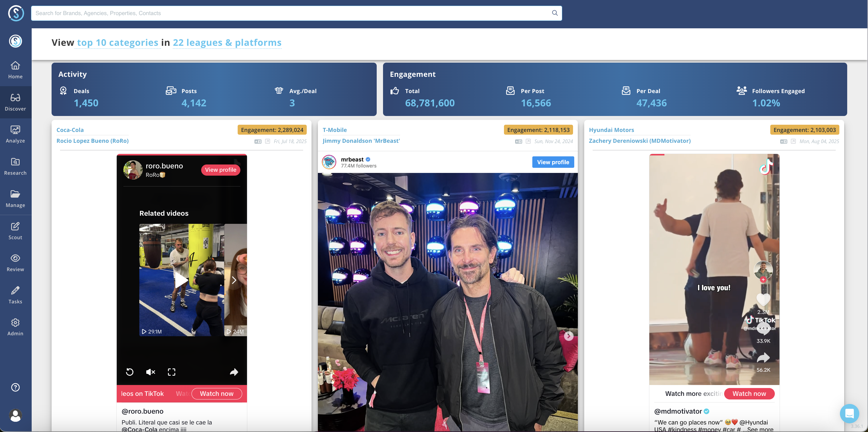
Task: Click the Posts value 4,142
Action: click(x=194, y=103)
